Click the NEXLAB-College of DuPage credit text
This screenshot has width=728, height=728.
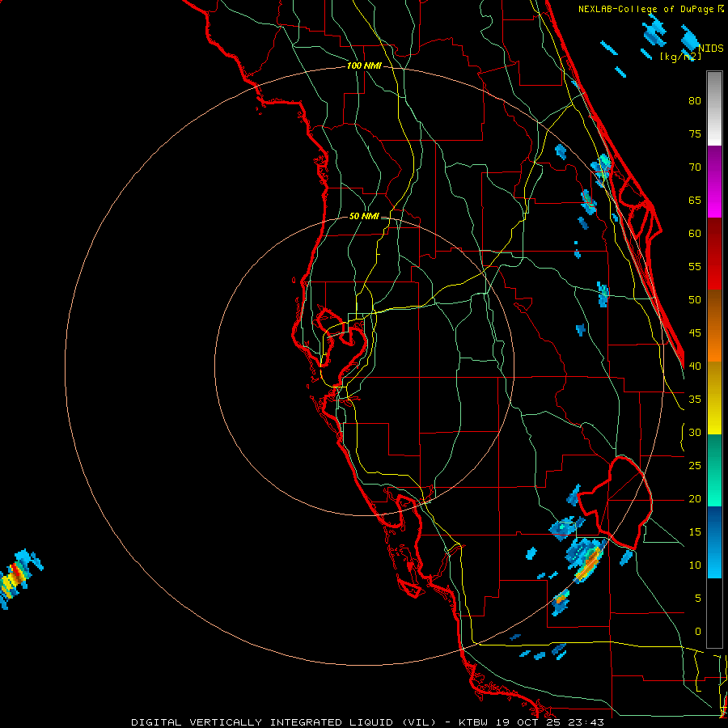[650, 9]
